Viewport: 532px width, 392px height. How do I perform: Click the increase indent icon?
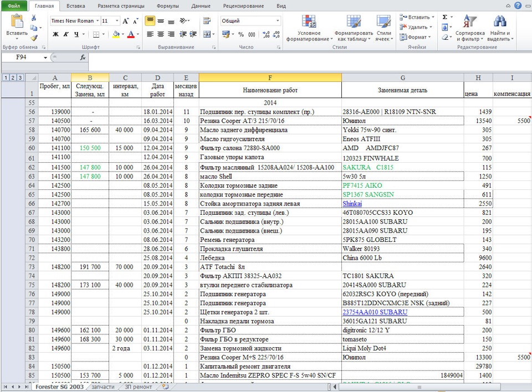pyautogui.click(x=193, y=34)
